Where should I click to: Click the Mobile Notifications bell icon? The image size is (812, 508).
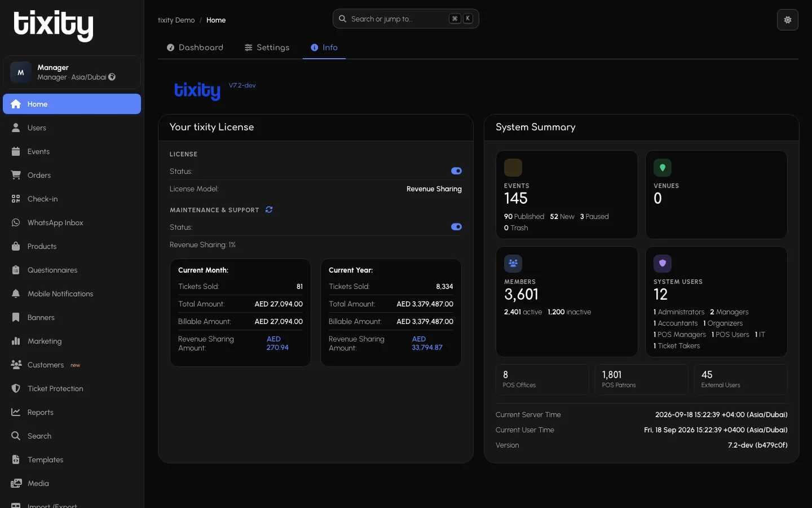[16, 294]
